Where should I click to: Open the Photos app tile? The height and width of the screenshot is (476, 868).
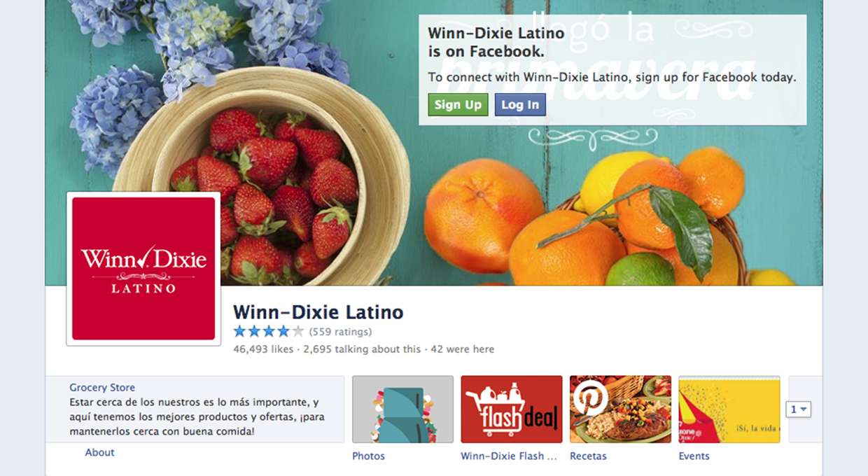pyautogui.click(x=402, y=409)
